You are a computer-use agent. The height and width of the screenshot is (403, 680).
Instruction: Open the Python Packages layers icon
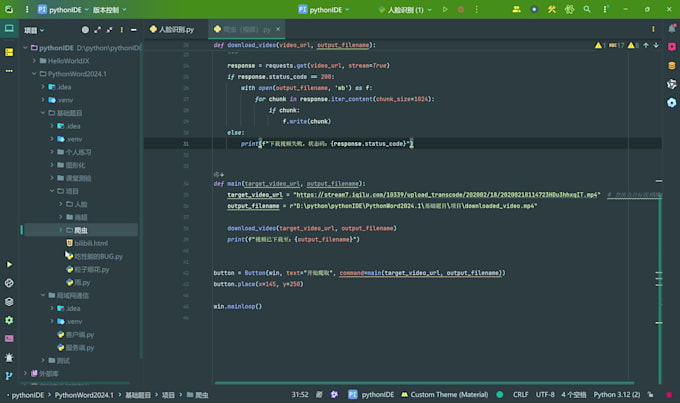coord(9,300)
